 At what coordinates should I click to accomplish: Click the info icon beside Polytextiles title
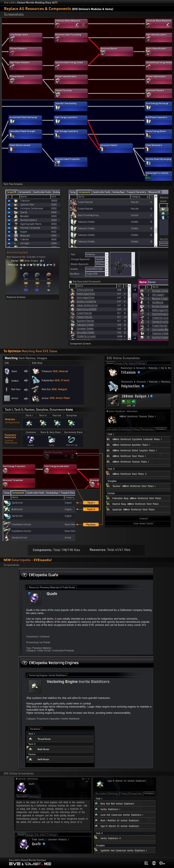pyautogui.click(x=143, y=386)
